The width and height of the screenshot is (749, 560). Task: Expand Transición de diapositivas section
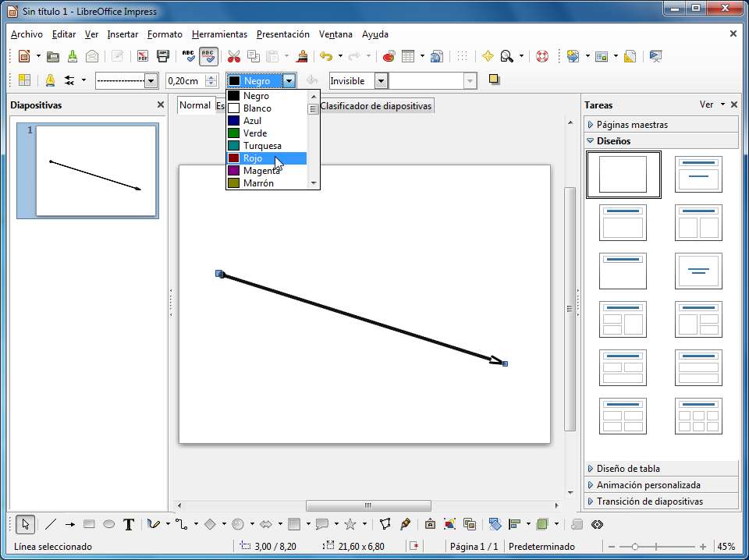(661, 502)
